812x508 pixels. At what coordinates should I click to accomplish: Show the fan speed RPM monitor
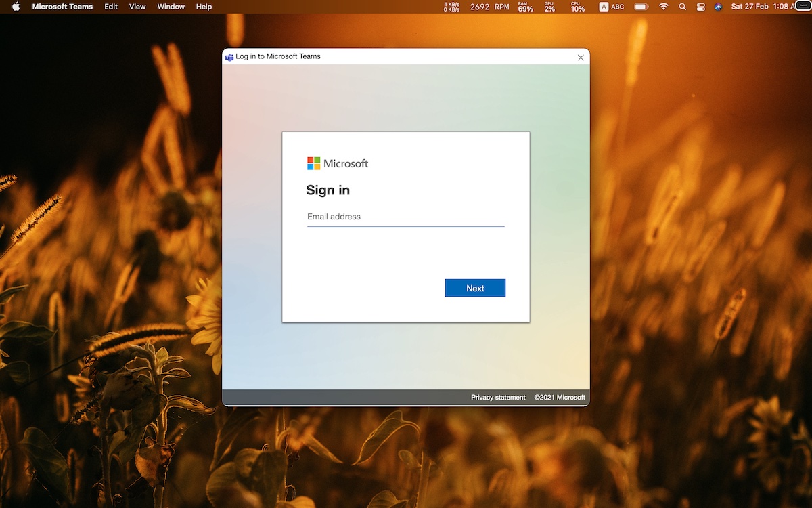490,7
